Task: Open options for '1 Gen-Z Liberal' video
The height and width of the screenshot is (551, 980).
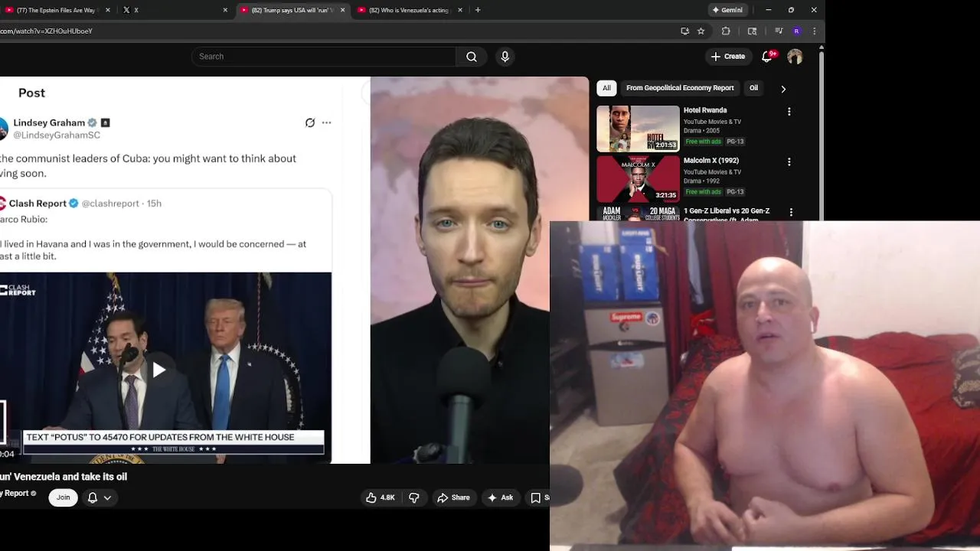Action: point(791,212)
